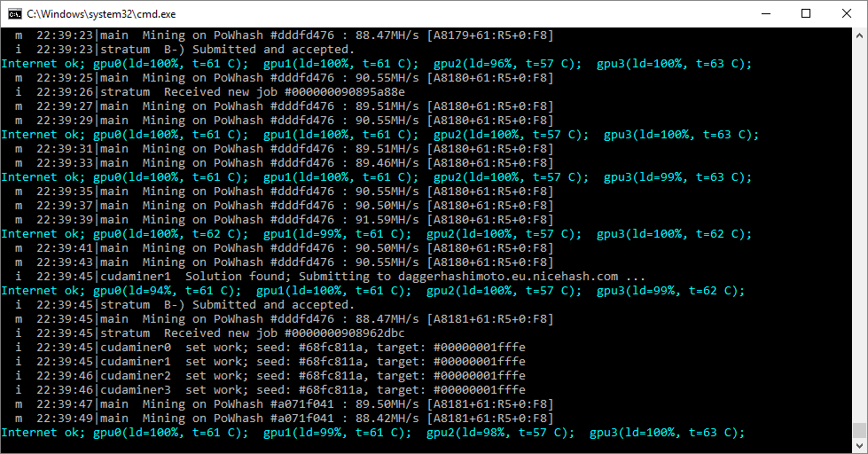Click the vertical scrollbar thumb
The image size is (868, 454).
[x=859, y=430]
